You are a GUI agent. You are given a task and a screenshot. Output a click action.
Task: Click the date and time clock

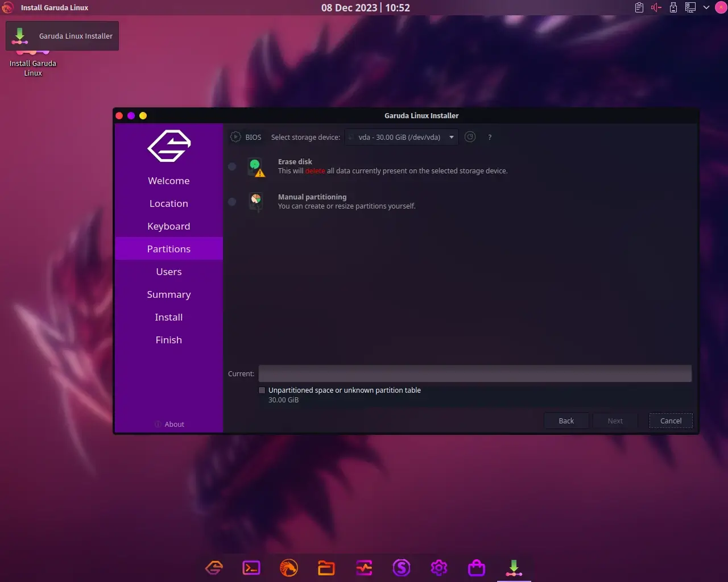coord(365,7)
